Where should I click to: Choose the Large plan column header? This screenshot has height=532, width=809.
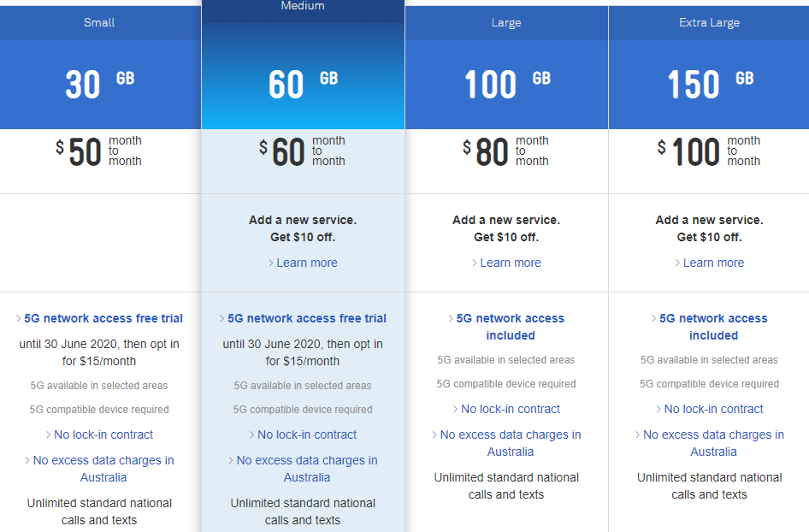tap(506, 22)
